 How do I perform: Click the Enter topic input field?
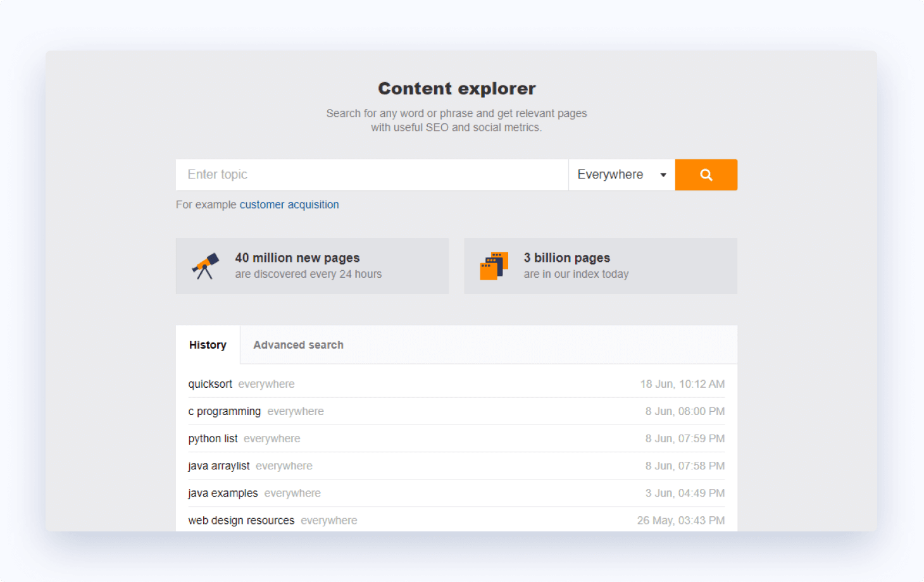click(x=371, y=175)
